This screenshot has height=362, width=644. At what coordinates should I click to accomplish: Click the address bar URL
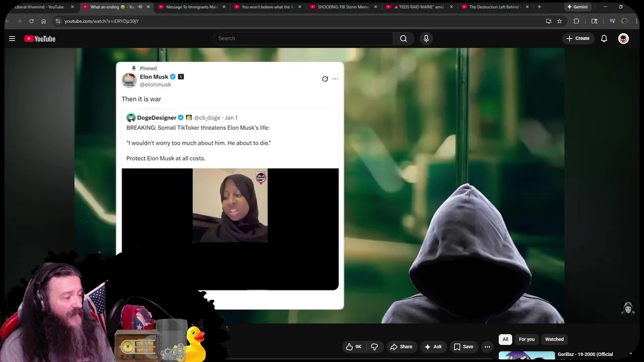pyautogui.click(x=102, y=21)
